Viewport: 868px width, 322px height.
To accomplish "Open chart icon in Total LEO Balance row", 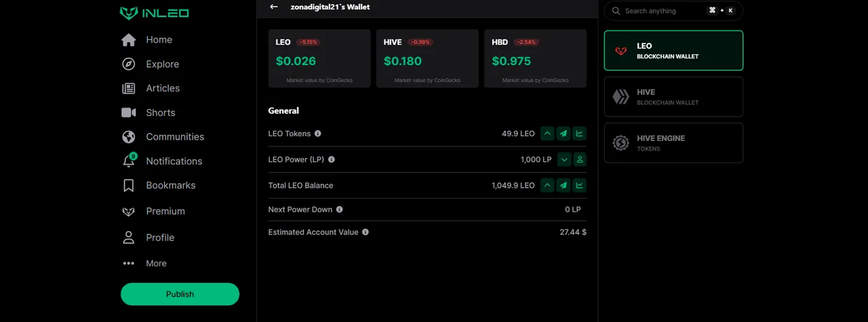I will tap(580, 185).
